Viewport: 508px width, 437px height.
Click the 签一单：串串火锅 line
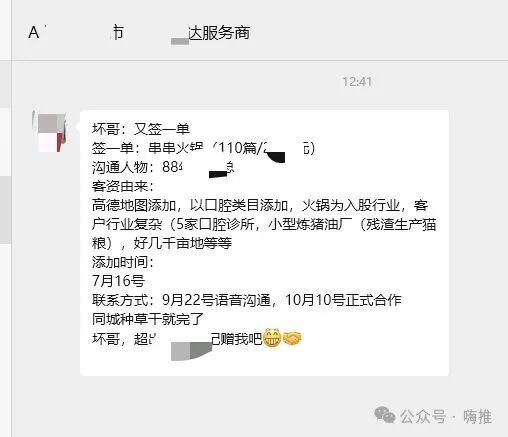[x=203, y=148]
